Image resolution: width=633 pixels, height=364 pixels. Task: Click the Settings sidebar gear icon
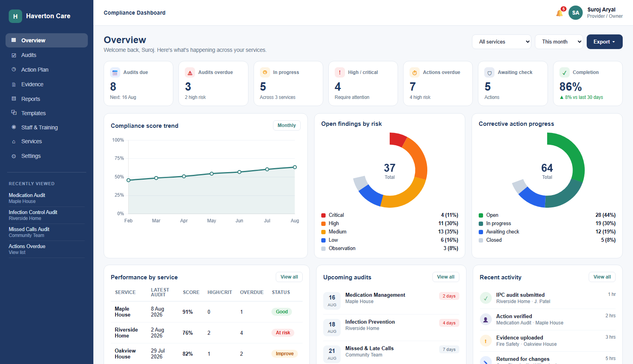tap(14, 156)
